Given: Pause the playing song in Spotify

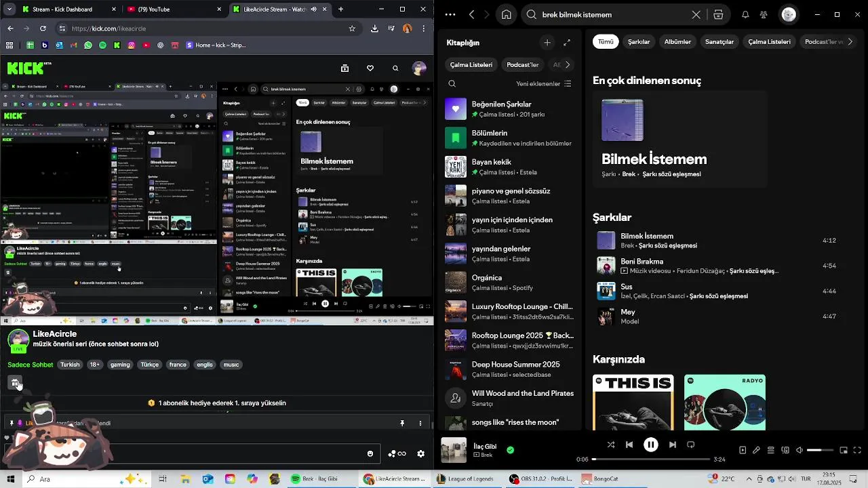Looking at the screenshot, I should tap(650, 445).
